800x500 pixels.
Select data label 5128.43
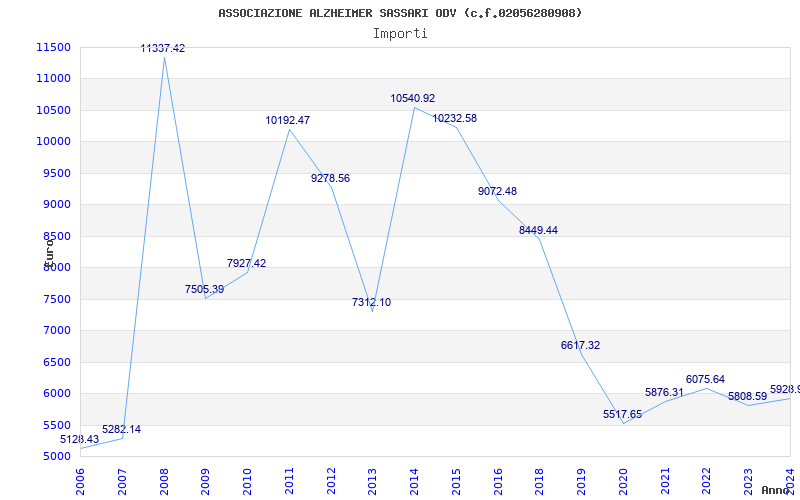tap(80, 439)
